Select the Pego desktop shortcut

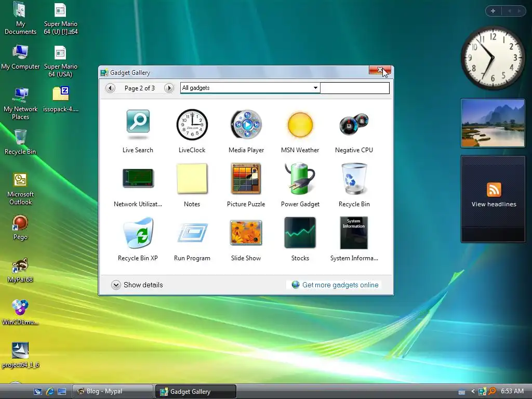(20, 228)
